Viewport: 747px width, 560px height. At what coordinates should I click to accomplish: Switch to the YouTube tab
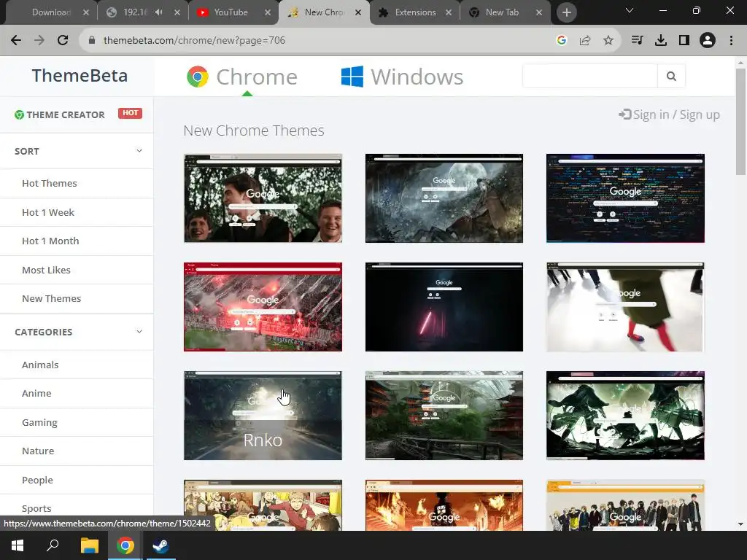[231, 12]
